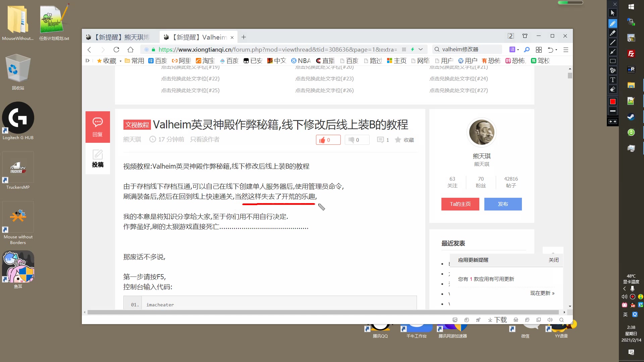Click the 只看该作者 author-only toggle
The height and width of the screenshot is (362, 644).
205,139
